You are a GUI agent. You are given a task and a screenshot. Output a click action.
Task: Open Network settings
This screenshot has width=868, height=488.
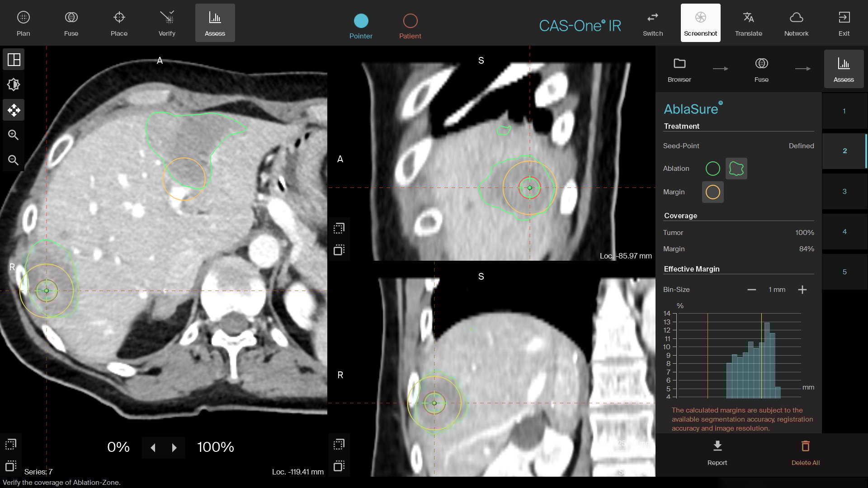coord(796,23)
